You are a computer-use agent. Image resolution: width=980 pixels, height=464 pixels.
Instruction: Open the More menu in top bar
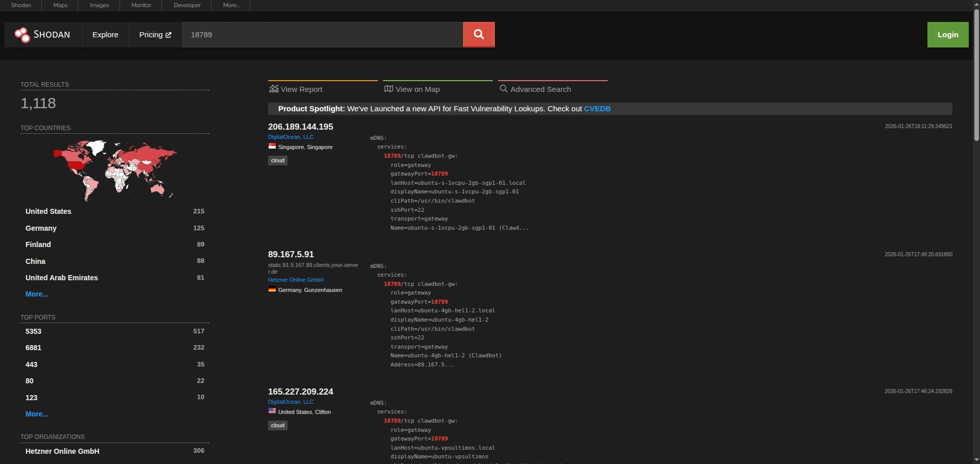click(x=231, y=5)
